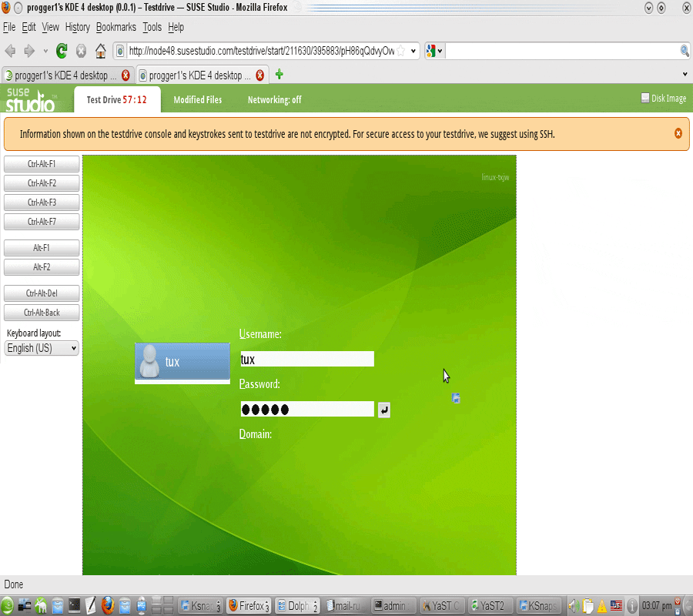
Task: Close the first browser tab
Action: (x=126, y=75)
